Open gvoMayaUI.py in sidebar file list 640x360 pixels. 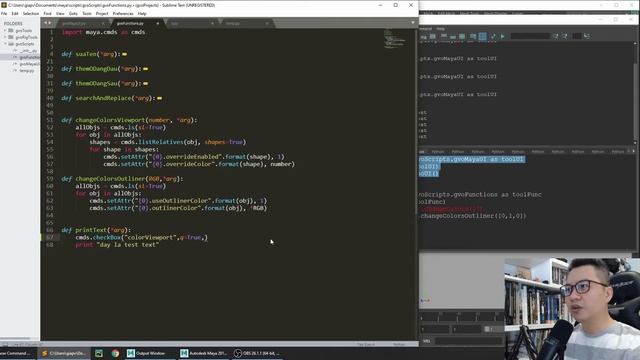(x=30, y=64)
